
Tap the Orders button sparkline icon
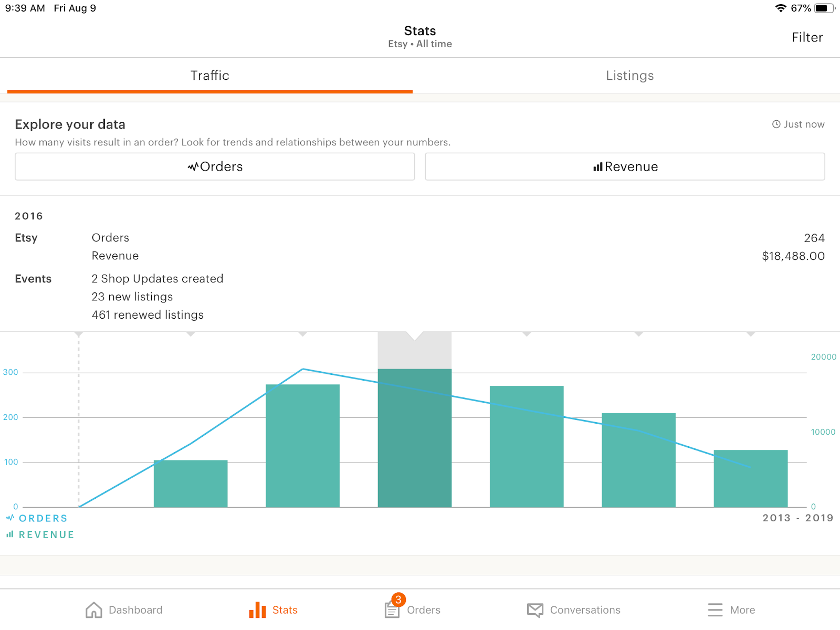point(193,167)
